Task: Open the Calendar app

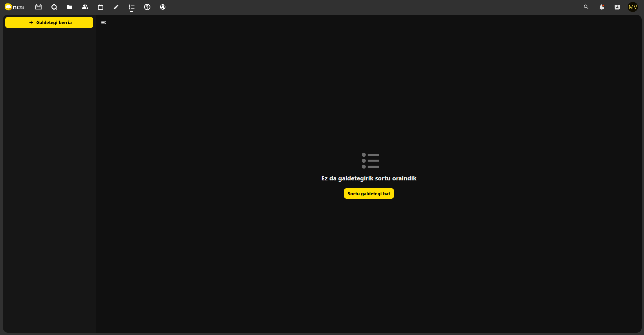Action: [101, 7]
